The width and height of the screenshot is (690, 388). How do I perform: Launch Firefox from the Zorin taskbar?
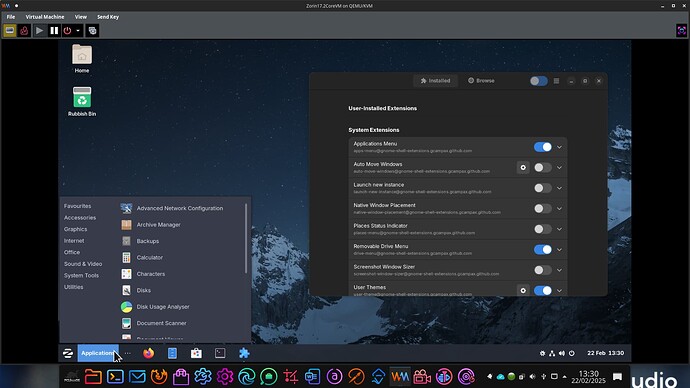coord(149,353)
